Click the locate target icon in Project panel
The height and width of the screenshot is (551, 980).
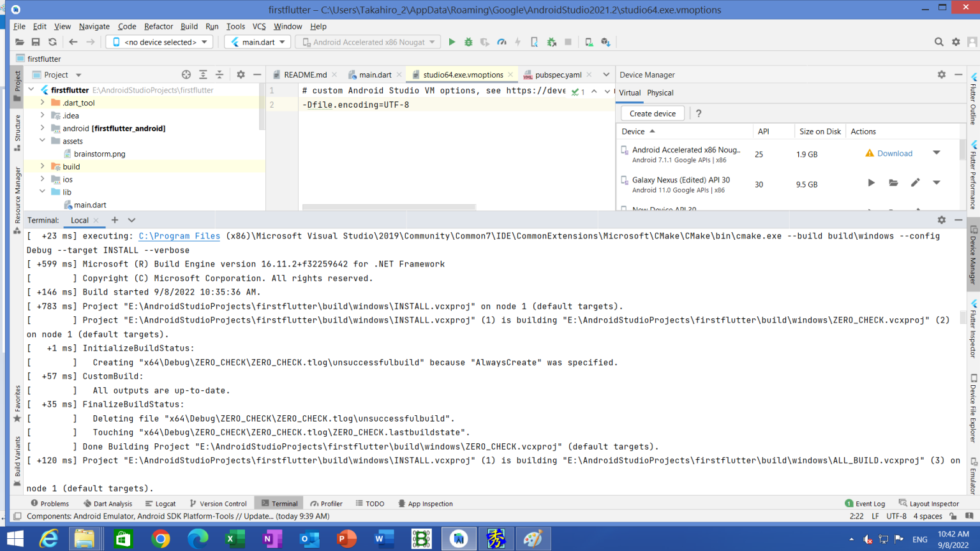point(186,75)
